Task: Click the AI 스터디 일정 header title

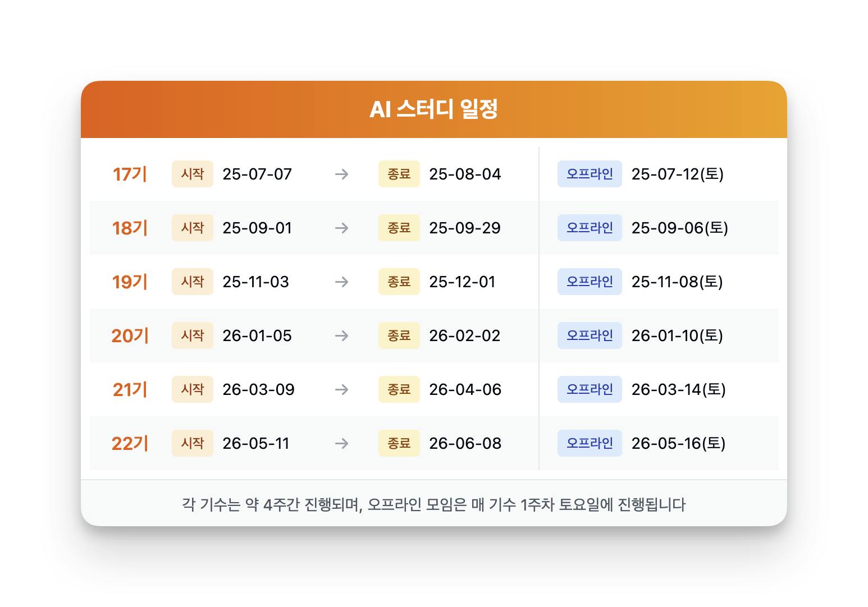Action: click(x=434, y=109)
